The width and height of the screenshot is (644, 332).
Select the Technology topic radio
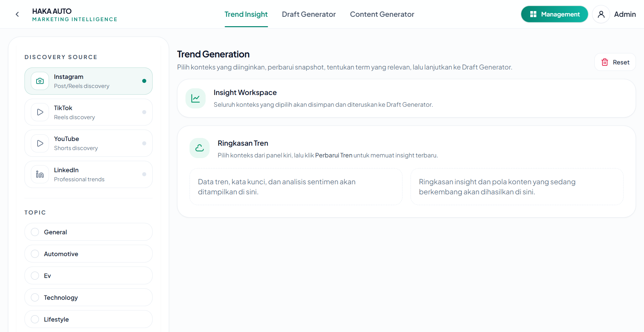tap(35, 297)
